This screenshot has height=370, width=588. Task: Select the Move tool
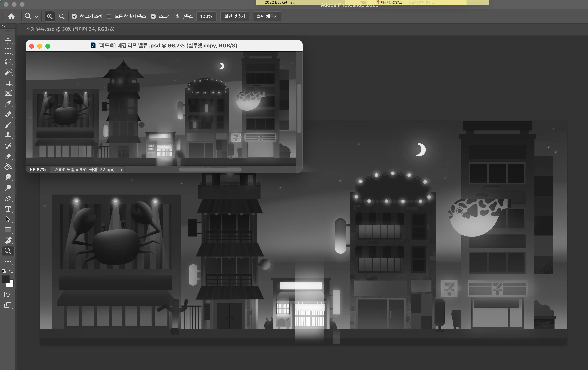pyautogui.click(x=8, y=40)
